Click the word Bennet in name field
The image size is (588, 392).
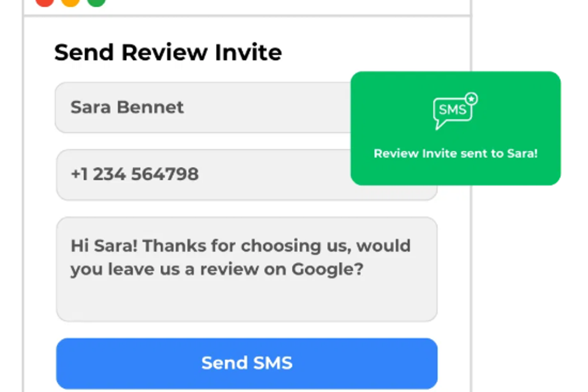click(x=151, y=107)
